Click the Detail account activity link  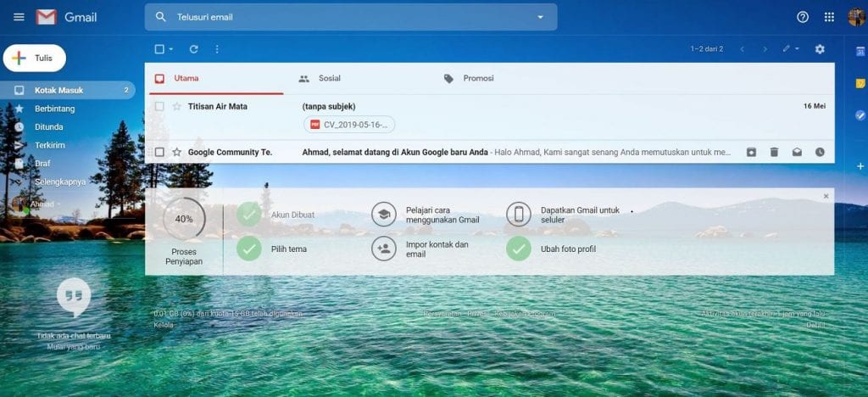point(815,325)
